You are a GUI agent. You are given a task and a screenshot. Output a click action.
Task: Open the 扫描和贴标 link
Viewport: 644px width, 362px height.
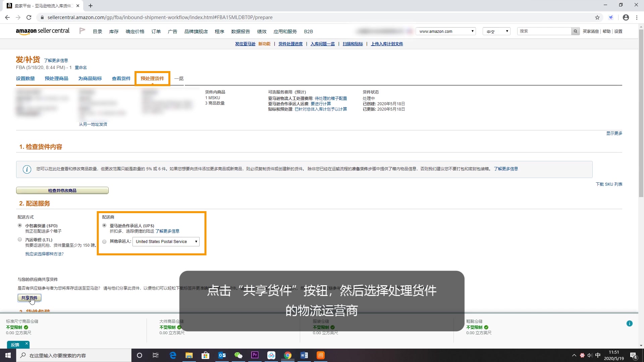(x=353, y=44)
